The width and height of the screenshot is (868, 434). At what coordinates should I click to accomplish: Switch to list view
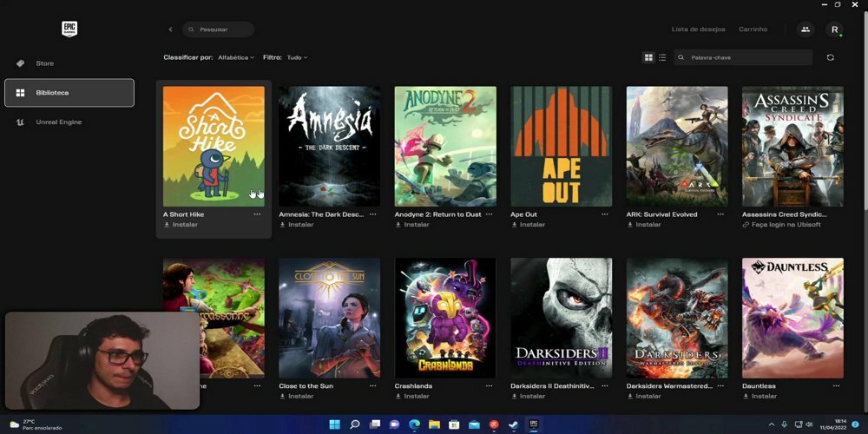[x=662, y=57]
